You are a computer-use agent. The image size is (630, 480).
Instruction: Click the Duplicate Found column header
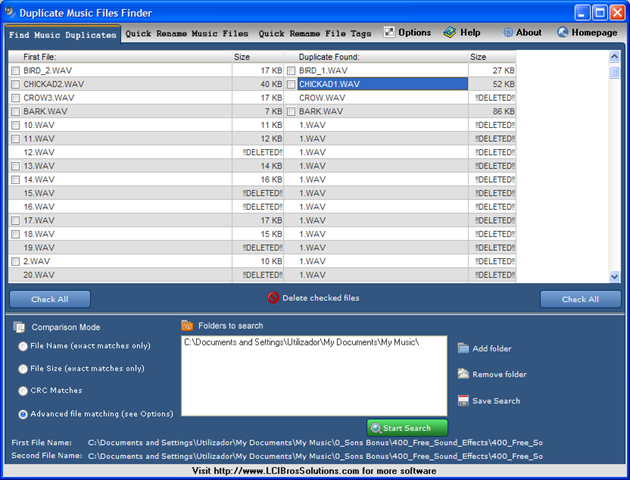[x=376, y=57]
